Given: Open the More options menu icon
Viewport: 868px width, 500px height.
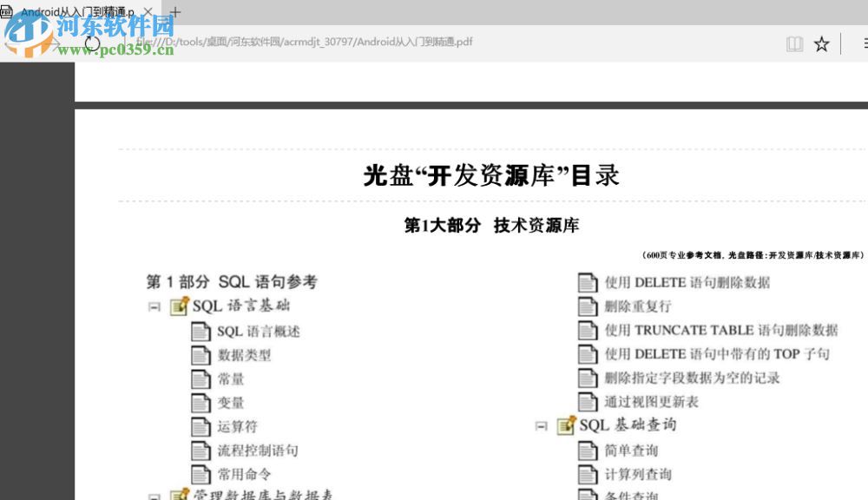Looking at the screenshot, I should click(x=865, y=43).
